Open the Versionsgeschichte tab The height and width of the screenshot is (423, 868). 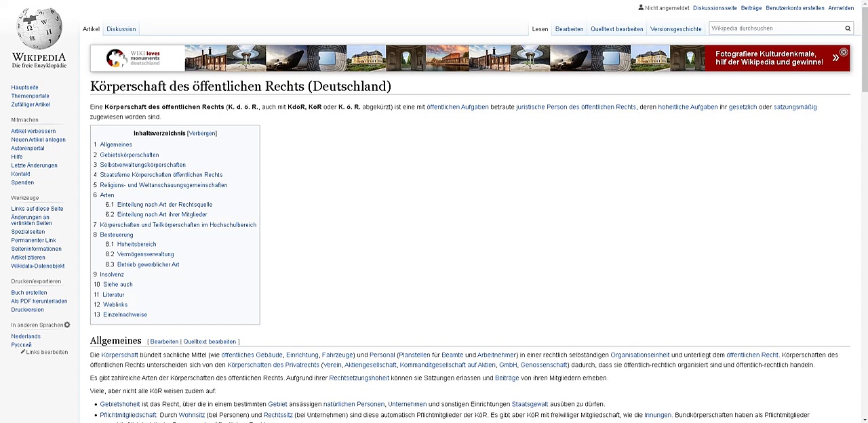[675, 29]
